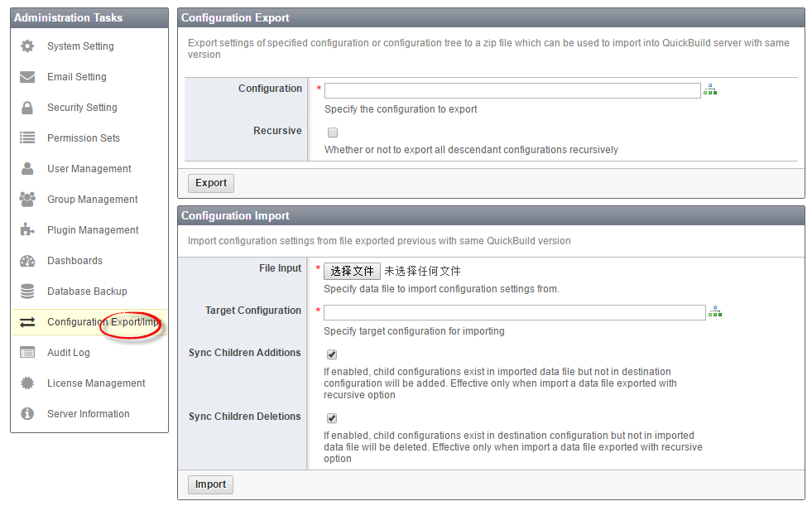This screenshot has width=812, height=506.
Task: Click the User Management person icon
Action: click(27, 168)
